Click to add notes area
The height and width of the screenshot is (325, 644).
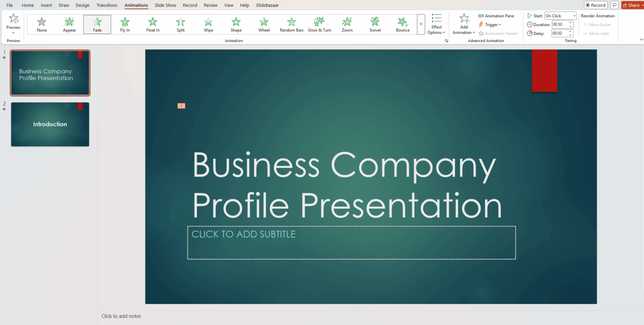tap(121, 316)
